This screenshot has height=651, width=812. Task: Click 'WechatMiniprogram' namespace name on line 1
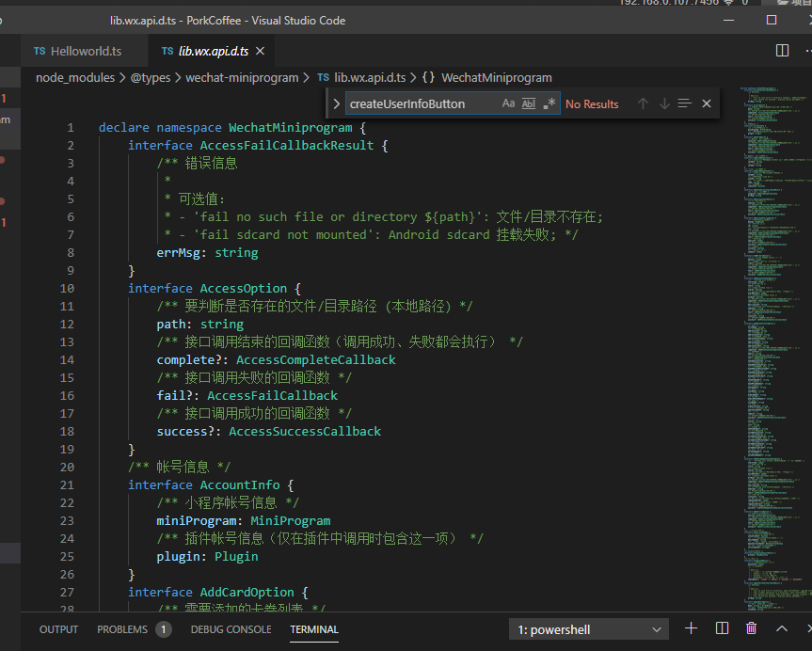pos(291,128)
